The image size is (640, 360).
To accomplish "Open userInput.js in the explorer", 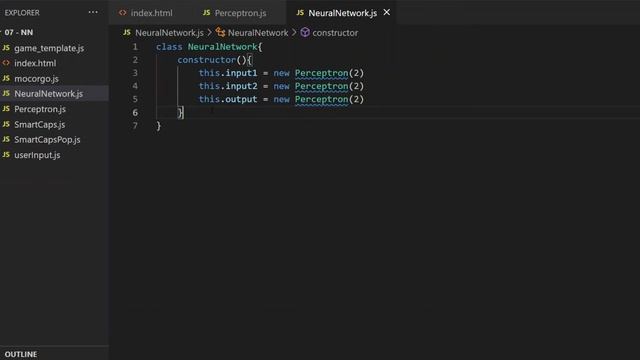I will tap(37, 155).
